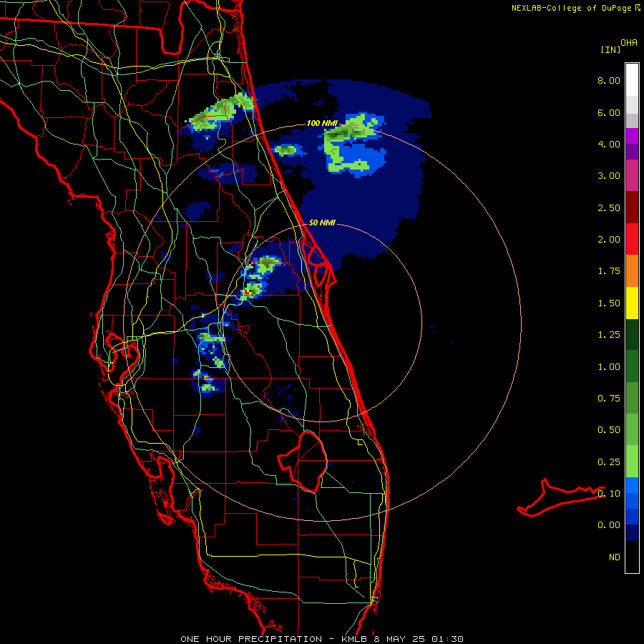Viewport: 644px width, 644px height.
Task: Click the red-yellow heavy rain cell near Orlando
Action: [x=248, y=293]
